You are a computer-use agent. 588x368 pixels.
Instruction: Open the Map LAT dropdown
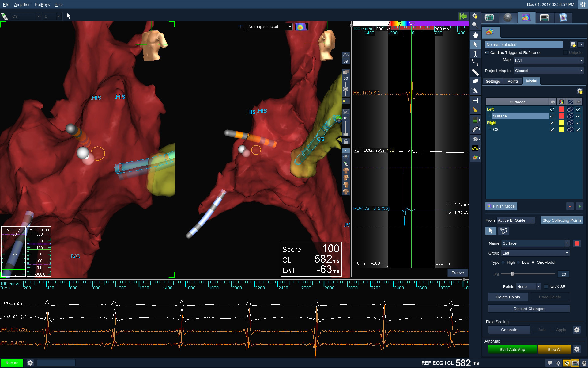point(548,60)
